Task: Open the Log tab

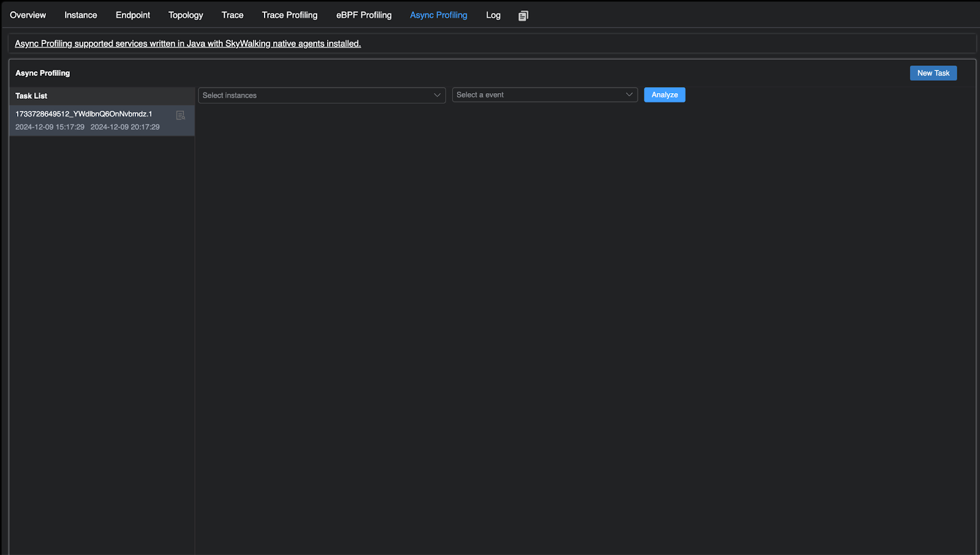Action: 493,15
